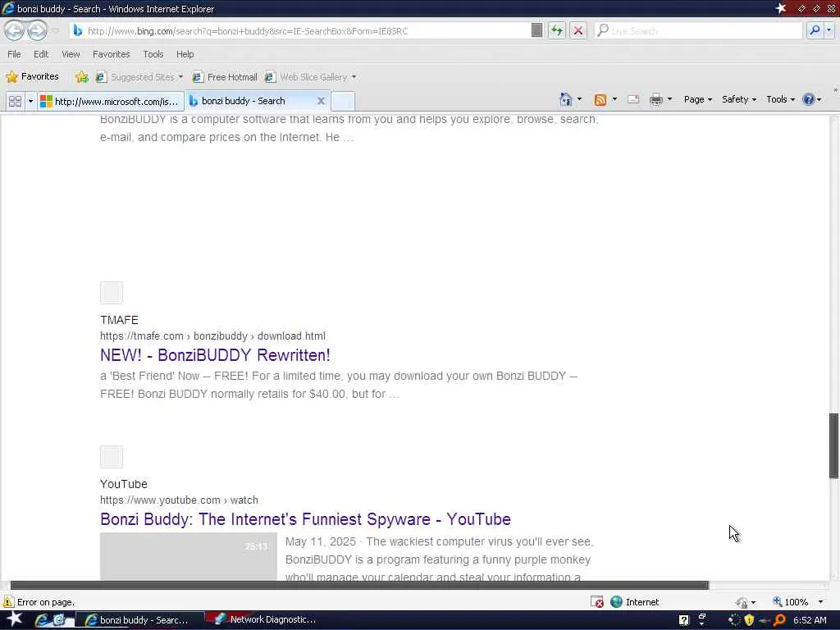Open NEW! - BonziBUDDY Rewritten! result link
This screenshot has width=840, height=630.
click(215, 355)
